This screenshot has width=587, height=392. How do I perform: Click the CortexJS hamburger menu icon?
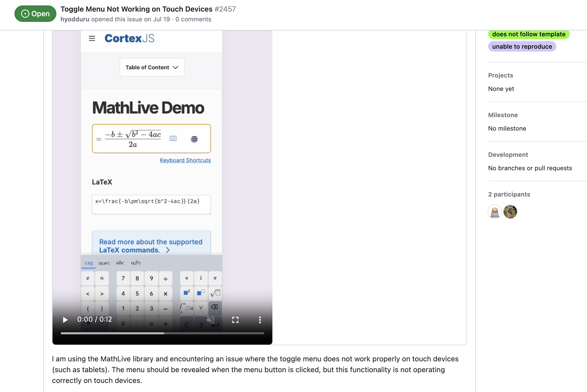click(92, 39)
